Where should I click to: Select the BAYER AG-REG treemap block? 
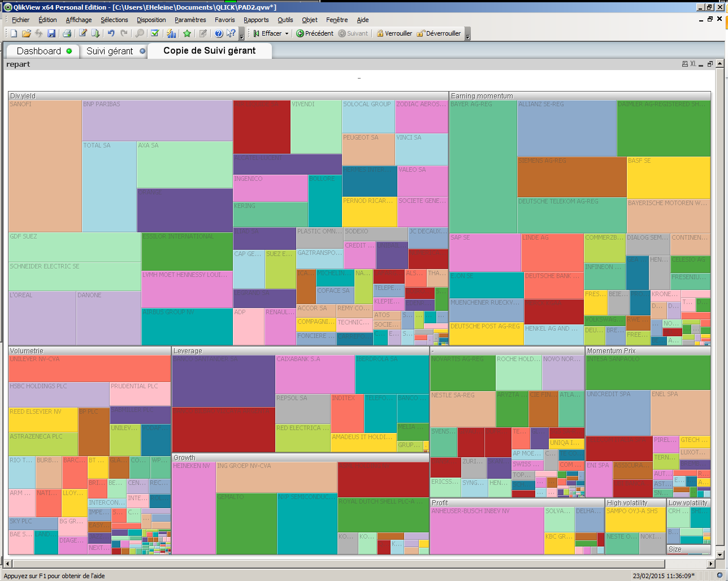[483, 167]
